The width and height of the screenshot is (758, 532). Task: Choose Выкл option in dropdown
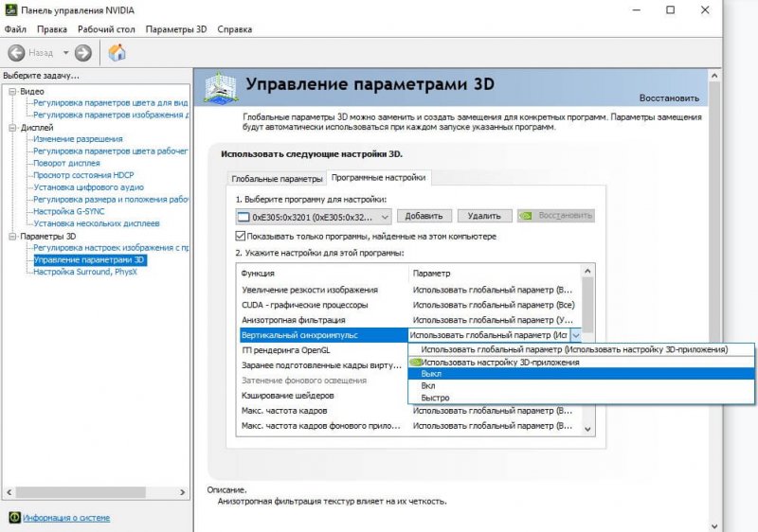click(x=581, y=374)
